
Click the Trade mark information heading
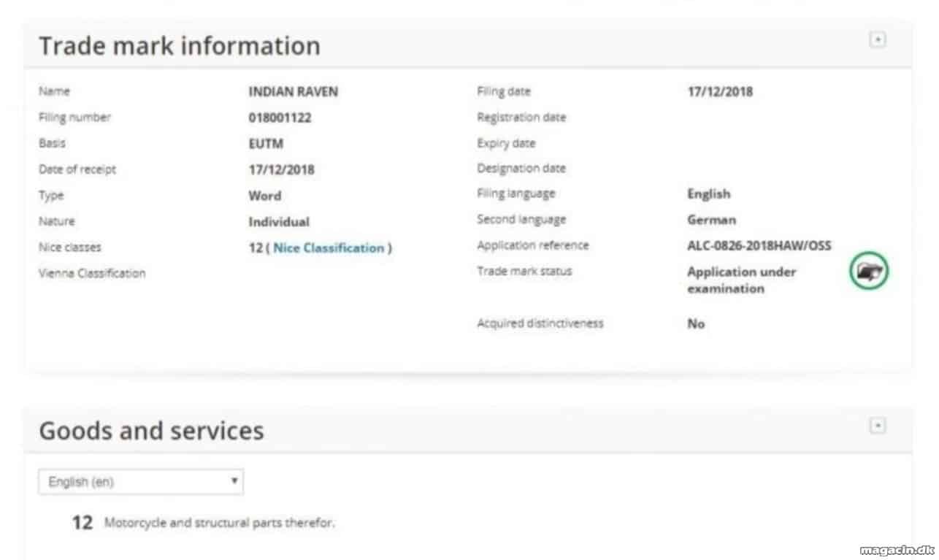(180, 45)
